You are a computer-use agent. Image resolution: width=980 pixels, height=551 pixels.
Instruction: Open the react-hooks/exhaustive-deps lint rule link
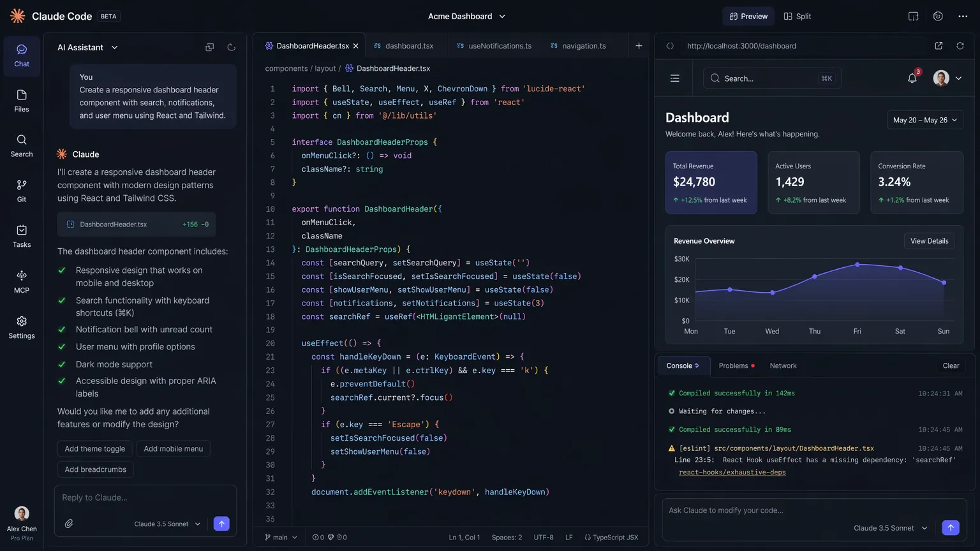[x=732, y=472]
